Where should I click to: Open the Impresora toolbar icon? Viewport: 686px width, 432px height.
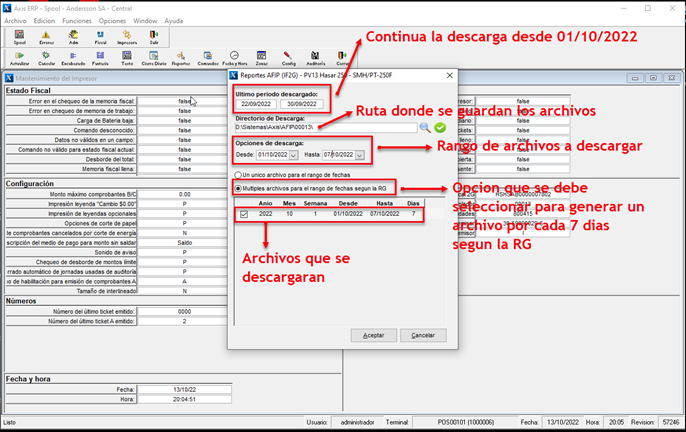127,37
